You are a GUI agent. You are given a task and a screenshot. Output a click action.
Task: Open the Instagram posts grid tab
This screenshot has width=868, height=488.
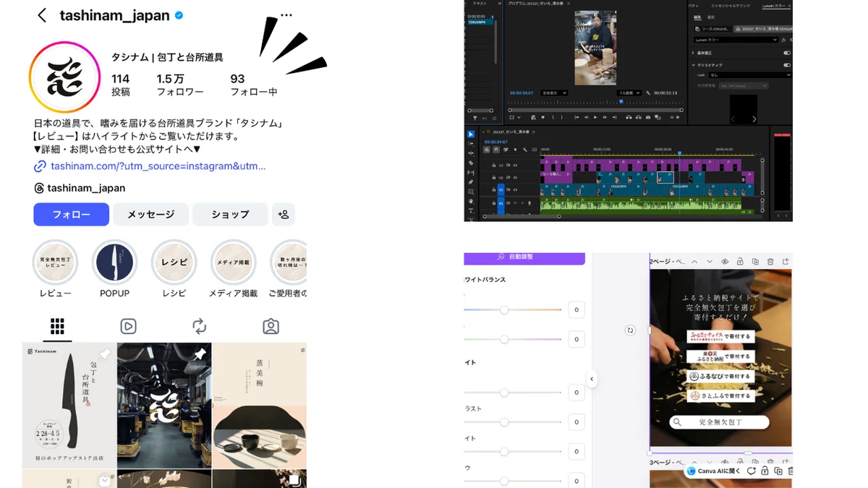[x=57, y=326]
